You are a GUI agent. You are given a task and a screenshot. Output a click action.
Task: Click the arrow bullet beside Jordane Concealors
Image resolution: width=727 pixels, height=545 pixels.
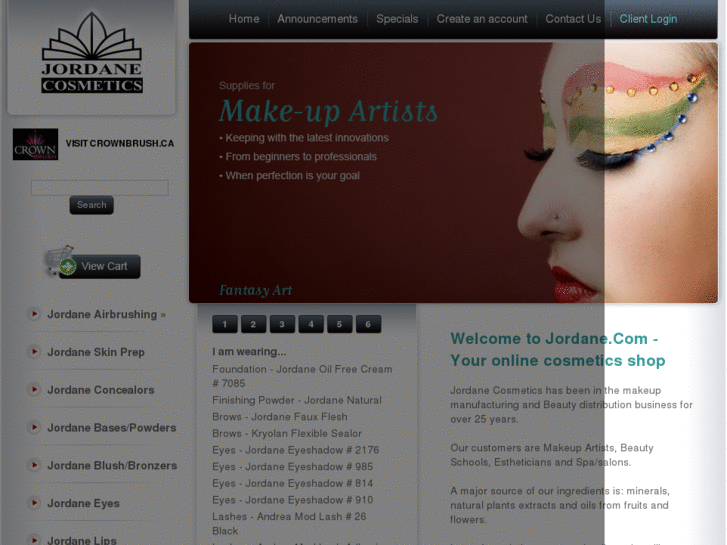[x=34, y=390]
